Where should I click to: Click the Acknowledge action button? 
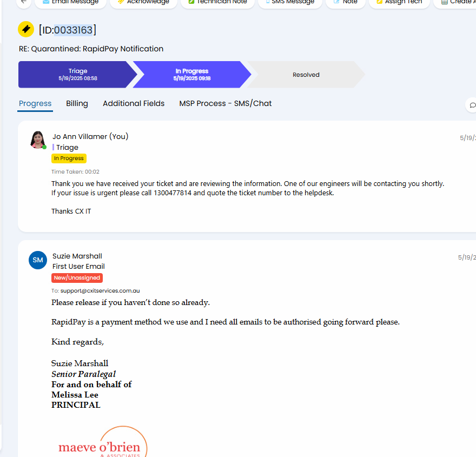point(143,2)
